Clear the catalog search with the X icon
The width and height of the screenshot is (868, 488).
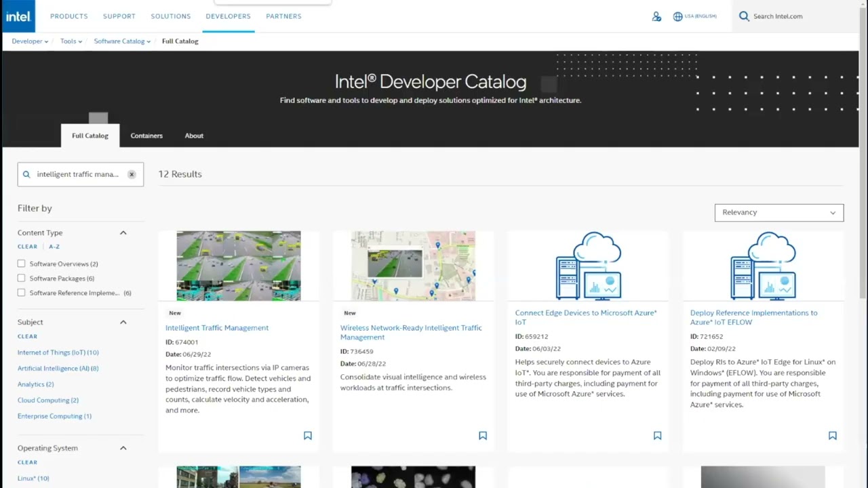coord(132,174)
